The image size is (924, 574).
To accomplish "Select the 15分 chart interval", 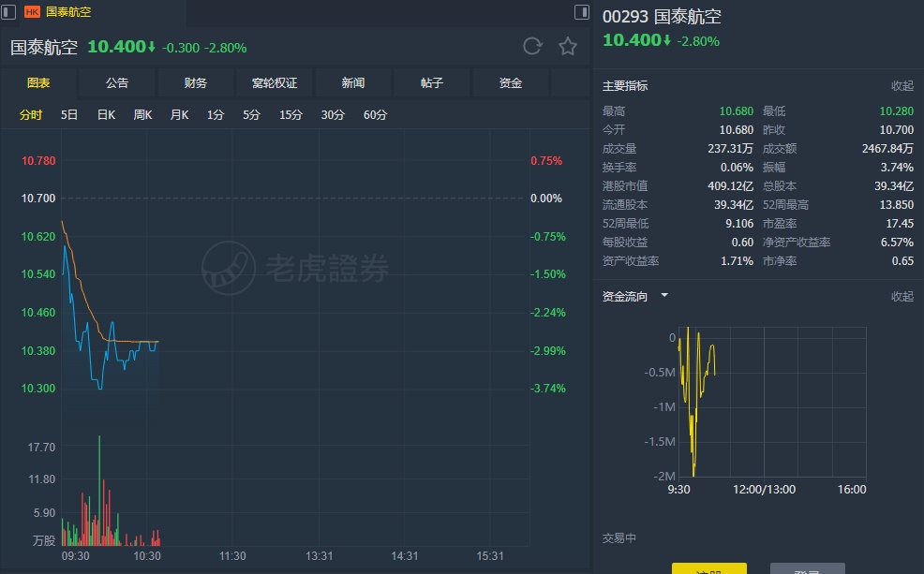I will 291,115.
